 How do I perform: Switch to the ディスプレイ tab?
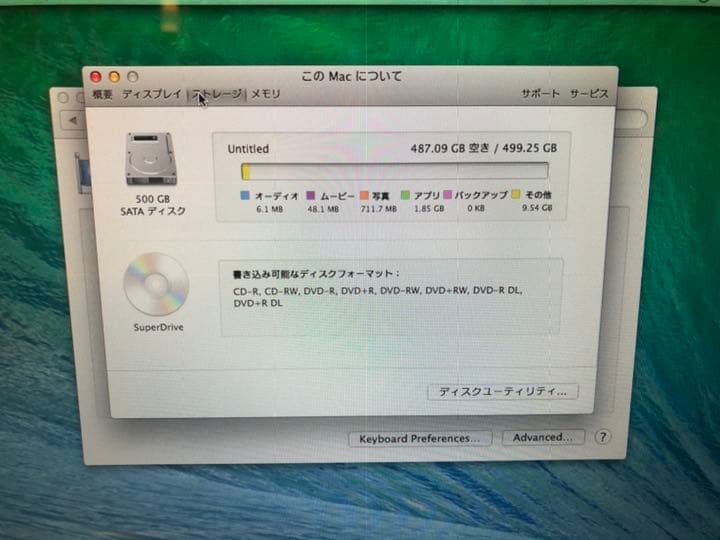[x=152, y=94]
